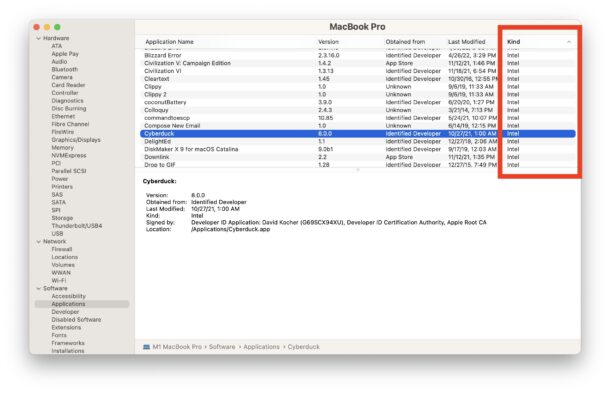
Task: Select Power in the sidebar
Action: coord(60,179)
